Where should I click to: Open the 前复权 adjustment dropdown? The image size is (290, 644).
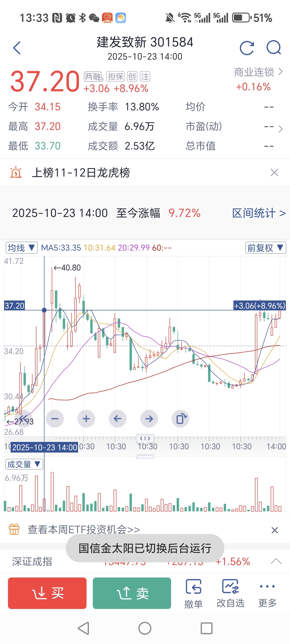[265, 248]
